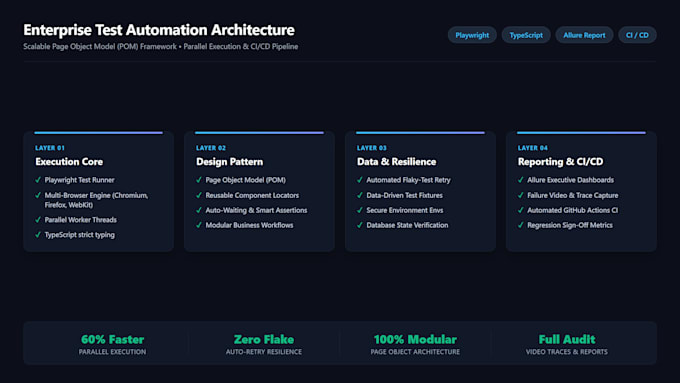Click checkmark beside Automated Flaky-Test Retry
680x383 pixels.
[x=360, y=180]
